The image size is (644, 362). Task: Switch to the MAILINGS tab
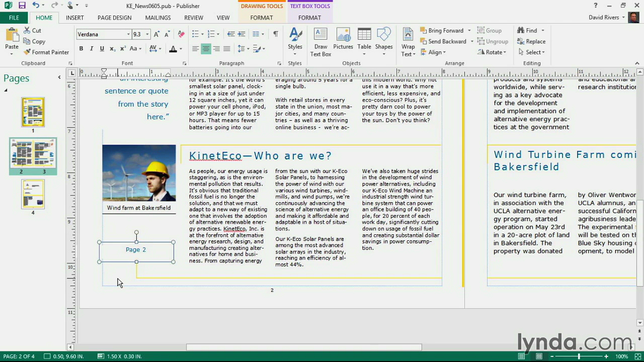click(158, 18)
